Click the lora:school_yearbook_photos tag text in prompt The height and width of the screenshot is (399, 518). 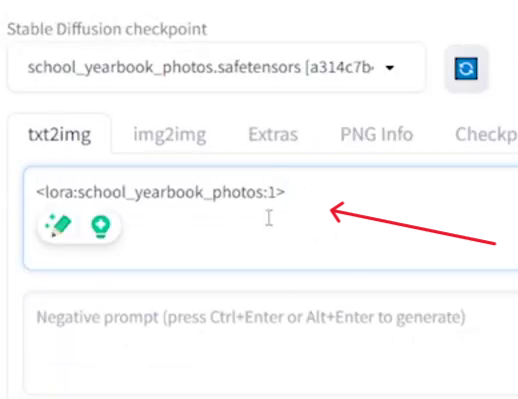tap(160, 192)
